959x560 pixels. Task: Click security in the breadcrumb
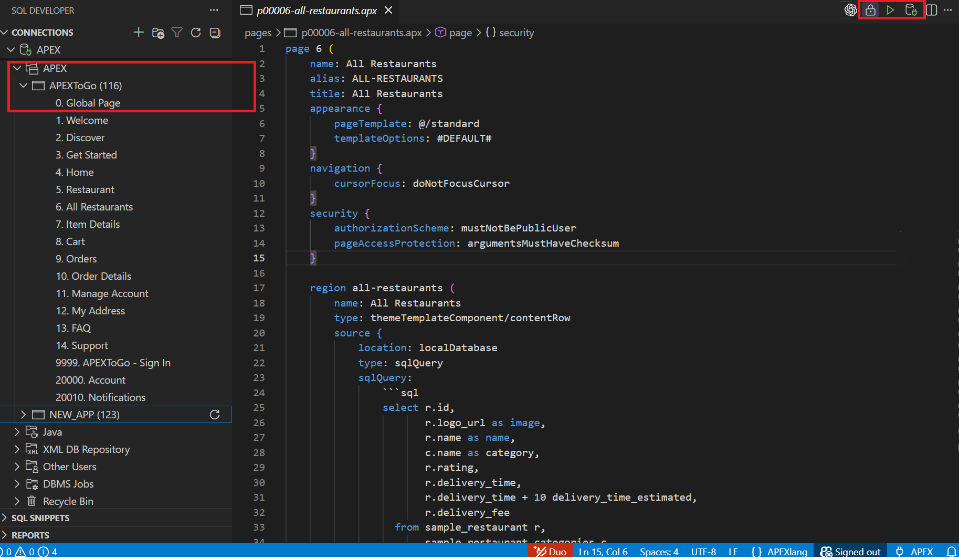pos(517,33)
